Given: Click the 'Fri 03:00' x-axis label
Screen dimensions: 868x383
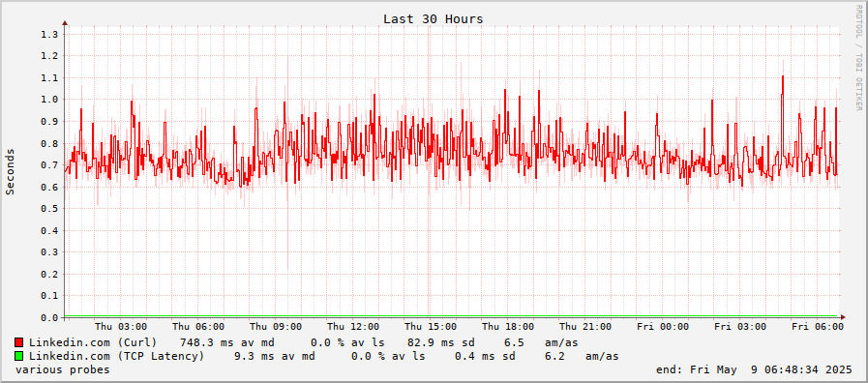Looking at the screenshot, I should click(740, 327).
